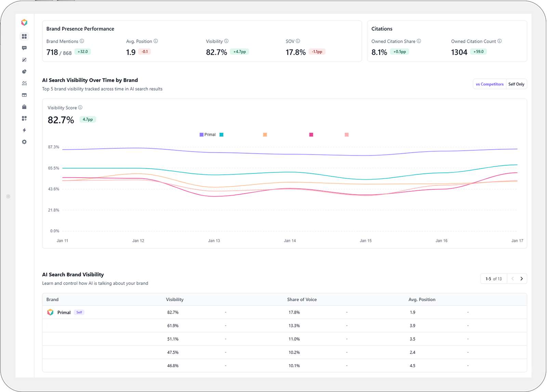Select the table layout icon in sidebar
This screenshot has width=547, height=392.
click(24, 95)
